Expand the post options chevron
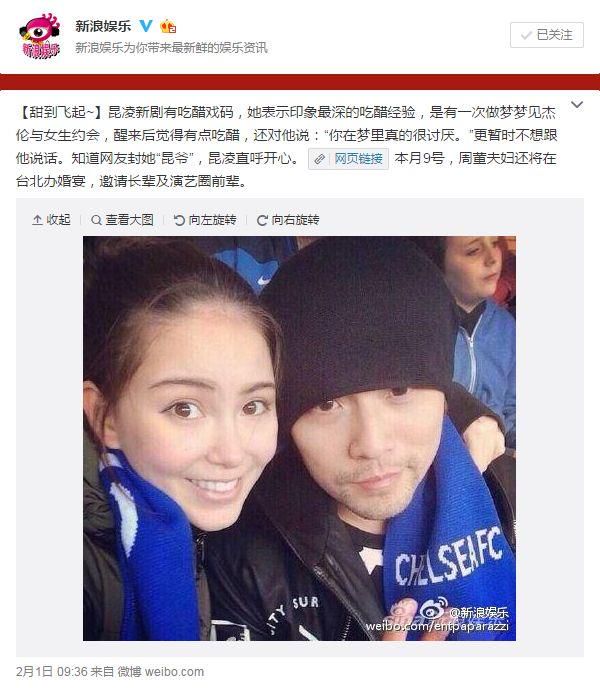The height and width of the screenshot is (688, 600). pos(577,105)
